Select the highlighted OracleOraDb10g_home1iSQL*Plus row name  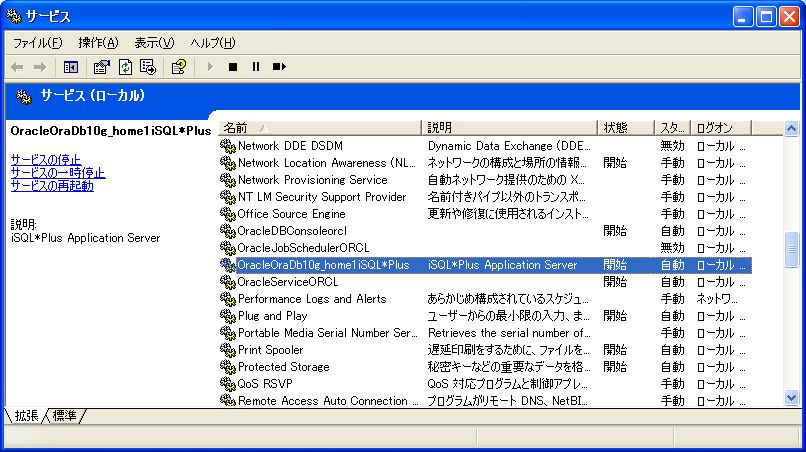click(323, 265)
